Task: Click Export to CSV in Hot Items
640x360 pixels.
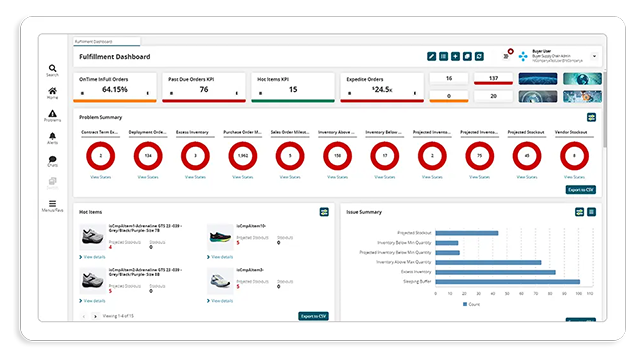Action: pos(313,316)
